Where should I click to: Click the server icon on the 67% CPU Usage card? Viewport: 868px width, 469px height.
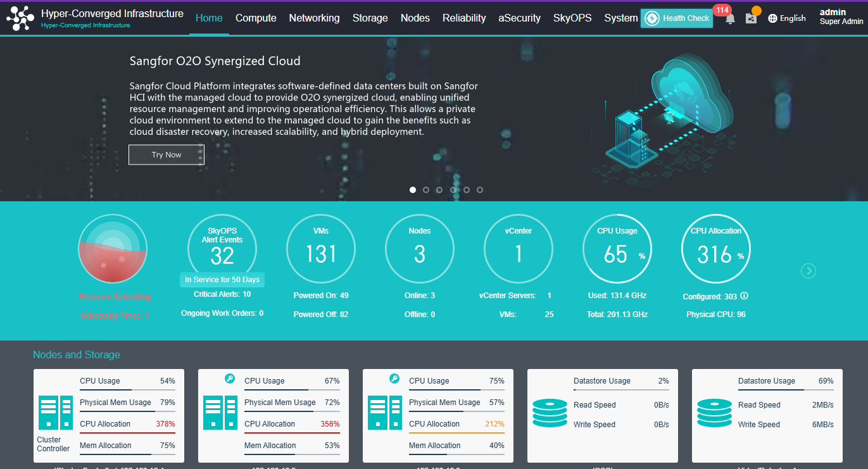(222, 412)
